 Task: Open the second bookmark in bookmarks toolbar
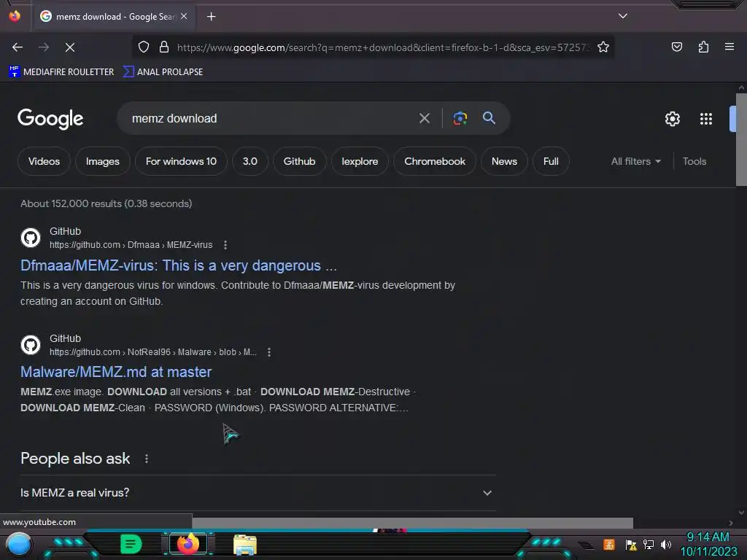[x=163, y=72]
